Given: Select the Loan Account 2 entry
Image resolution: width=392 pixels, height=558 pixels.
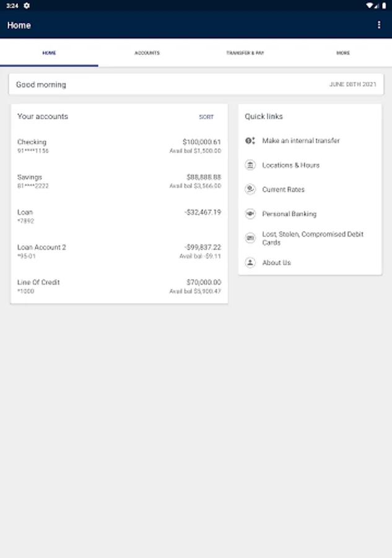Looking at the screenshot, I should 119,251.
